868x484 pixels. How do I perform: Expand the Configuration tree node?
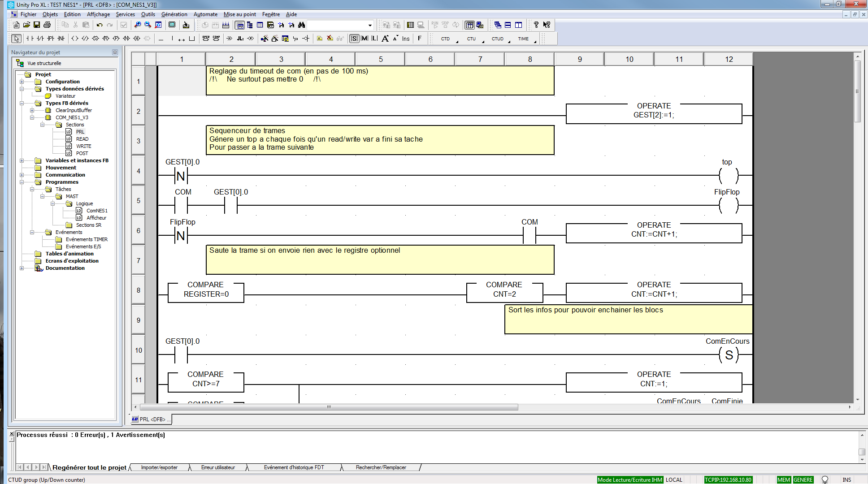(x=22, y=82)
